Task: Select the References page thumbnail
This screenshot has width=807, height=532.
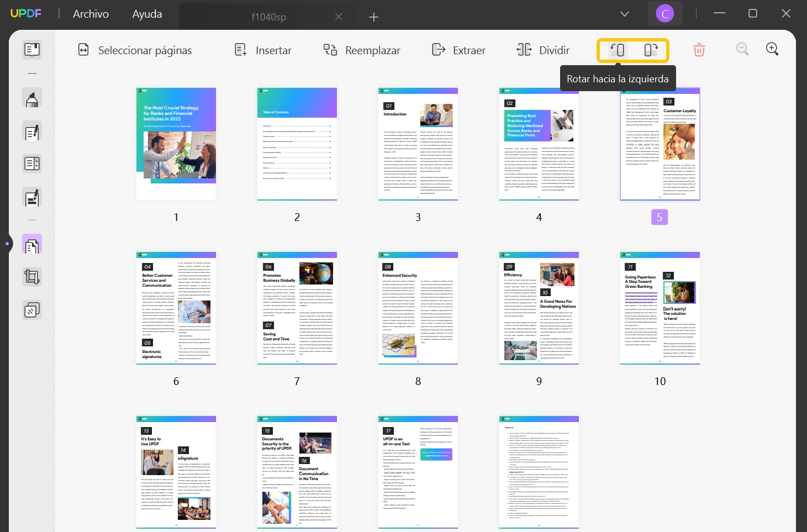Action: (539, 472)
